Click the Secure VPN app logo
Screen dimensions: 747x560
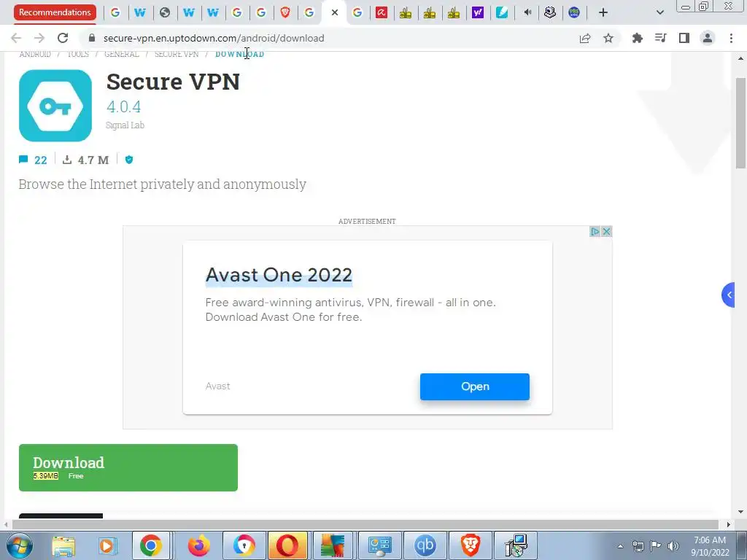pyautogui.click(x=55, y=106)
